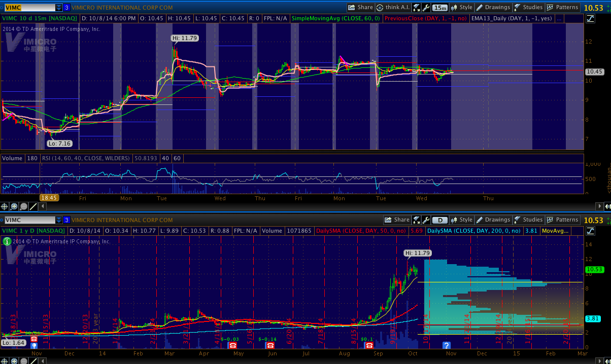
Task: Open the bottom chart's VIMC symbol dropdown
Action: [59, 220]
